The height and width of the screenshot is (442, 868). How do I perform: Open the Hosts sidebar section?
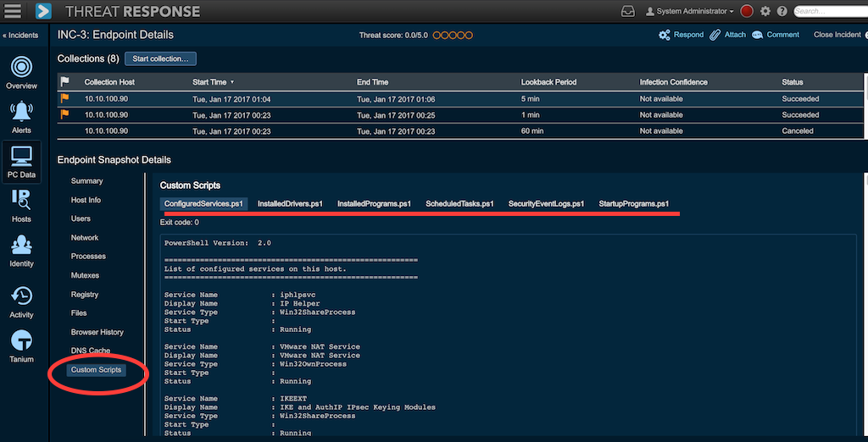coord(21,207)
